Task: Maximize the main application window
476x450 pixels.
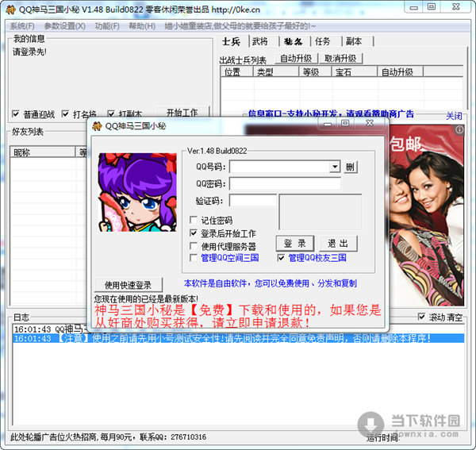Action: tap(432, 7)
